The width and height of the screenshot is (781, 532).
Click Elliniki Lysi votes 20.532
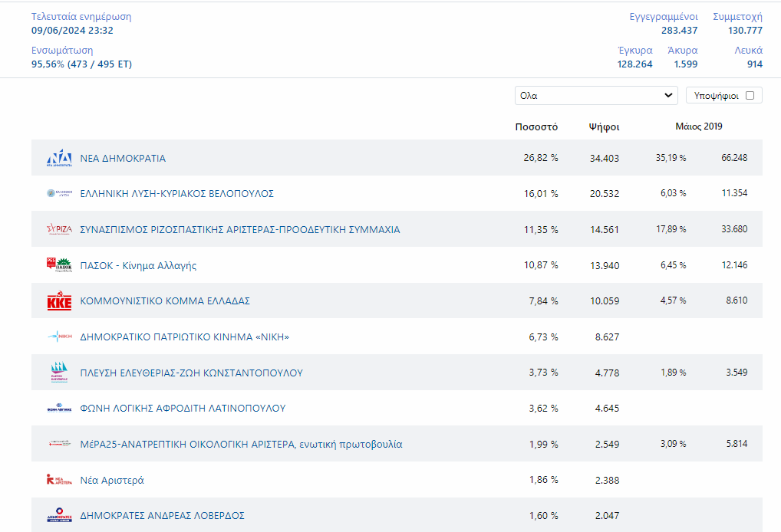[605, 194]
